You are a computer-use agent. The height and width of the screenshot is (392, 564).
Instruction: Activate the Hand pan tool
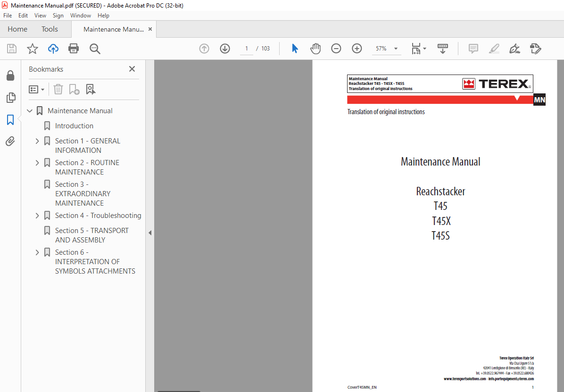tap(315, 49)
